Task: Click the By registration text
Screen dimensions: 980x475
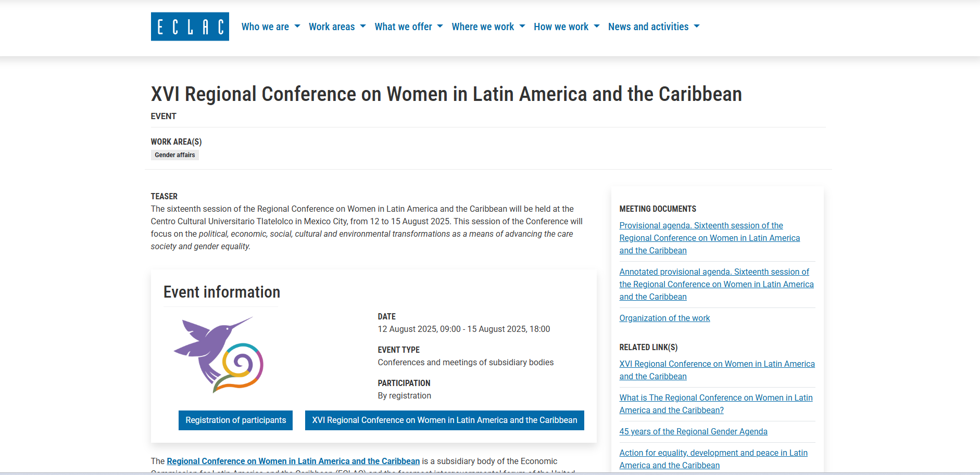Action: [405, 395]
